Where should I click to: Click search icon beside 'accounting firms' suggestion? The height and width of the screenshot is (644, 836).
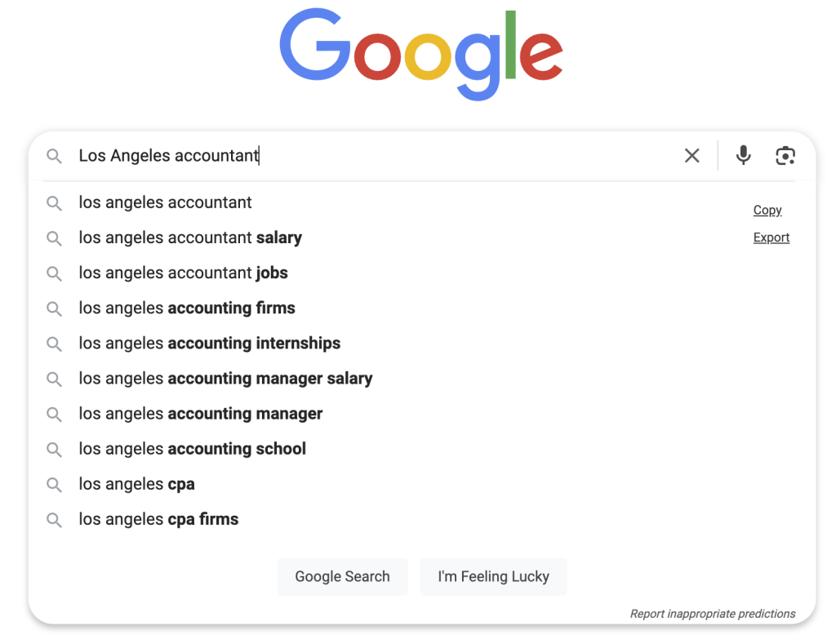pyautogui.click(x=54, y=309)
